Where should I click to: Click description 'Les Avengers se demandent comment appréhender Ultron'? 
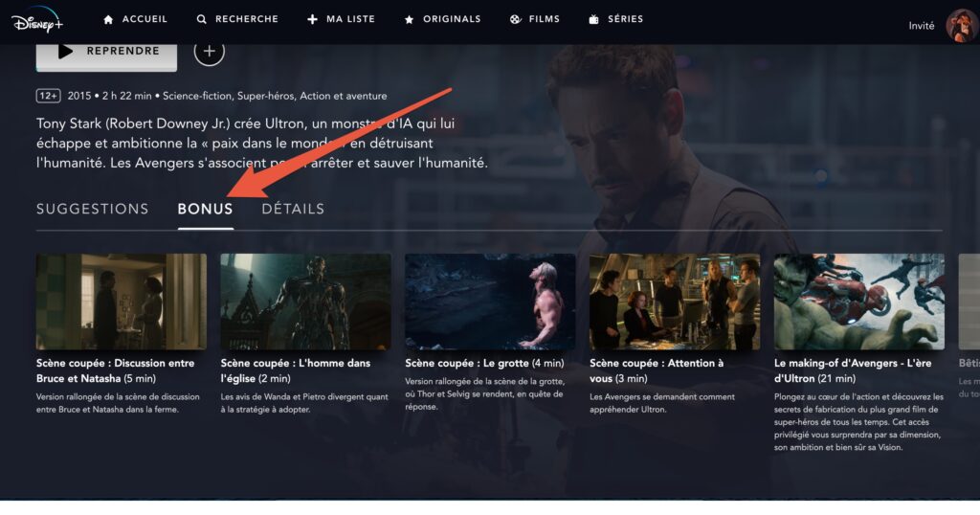(x=662, y=403)
